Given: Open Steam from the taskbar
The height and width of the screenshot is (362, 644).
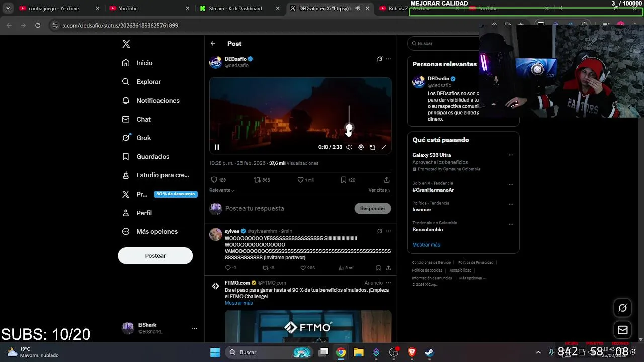Looking at the screenshot, I should [x=429, y=352].
